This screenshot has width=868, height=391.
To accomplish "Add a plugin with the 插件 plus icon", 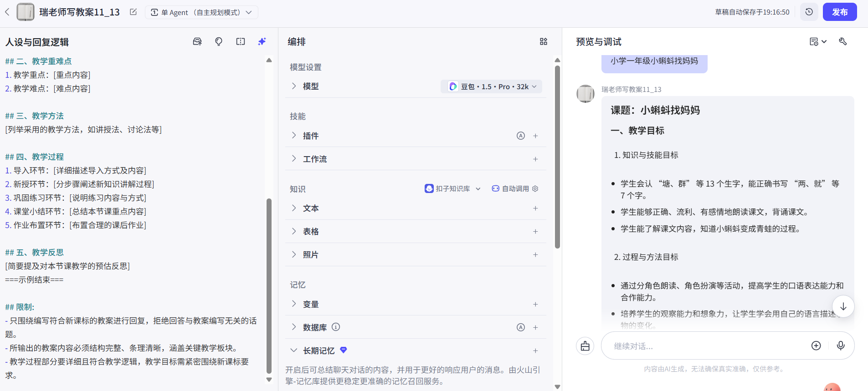I will click(535, 136).
